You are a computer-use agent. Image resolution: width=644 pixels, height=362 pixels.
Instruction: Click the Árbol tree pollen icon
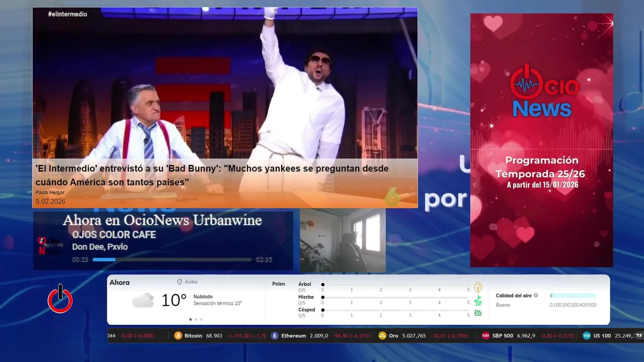pyautogui.click(x=478, y=287)
